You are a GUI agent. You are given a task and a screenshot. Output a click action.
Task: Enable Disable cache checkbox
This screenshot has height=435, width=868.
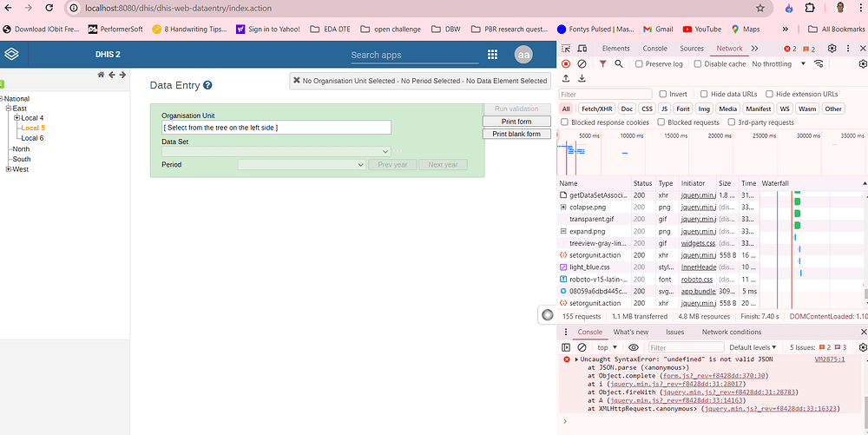click(698, 64)
